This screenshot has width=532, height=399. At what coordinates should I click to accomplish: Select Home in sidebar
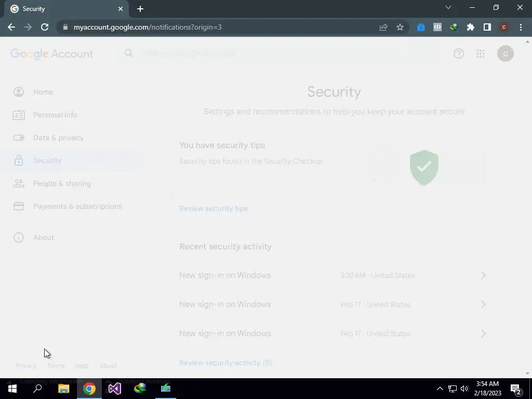coord(43,92)
